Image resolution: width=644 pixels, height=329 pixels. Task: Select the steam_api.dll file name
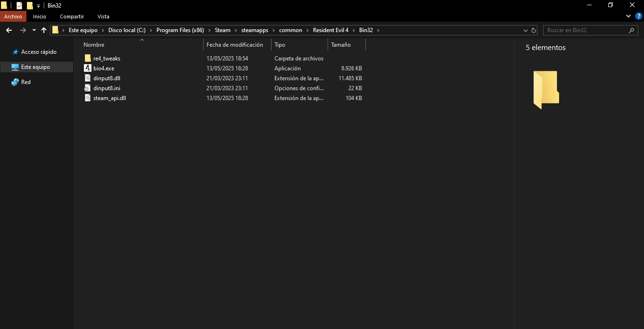[109, 98]
